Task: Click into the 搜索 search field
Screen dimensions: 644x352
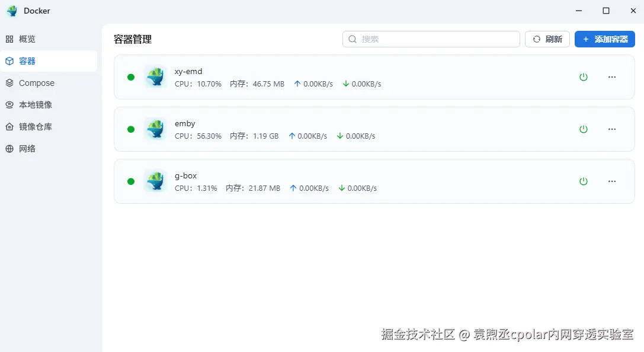Action: [x=431, y=39]
